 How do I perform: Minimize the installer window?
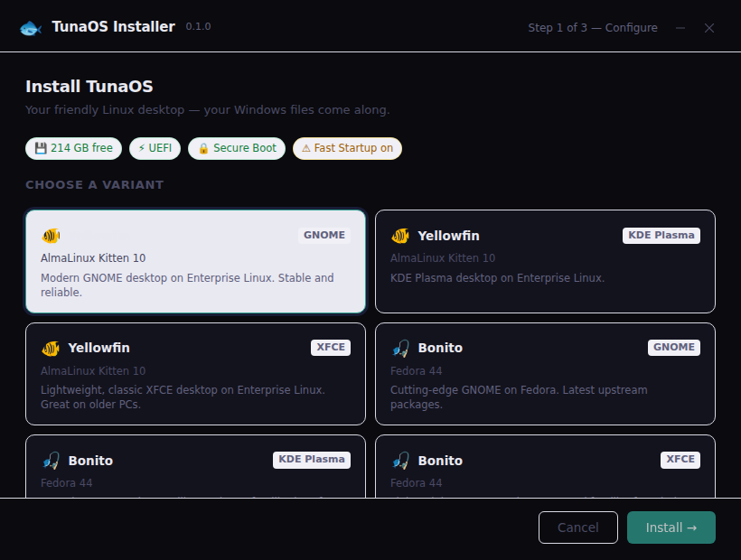[680, 28]
